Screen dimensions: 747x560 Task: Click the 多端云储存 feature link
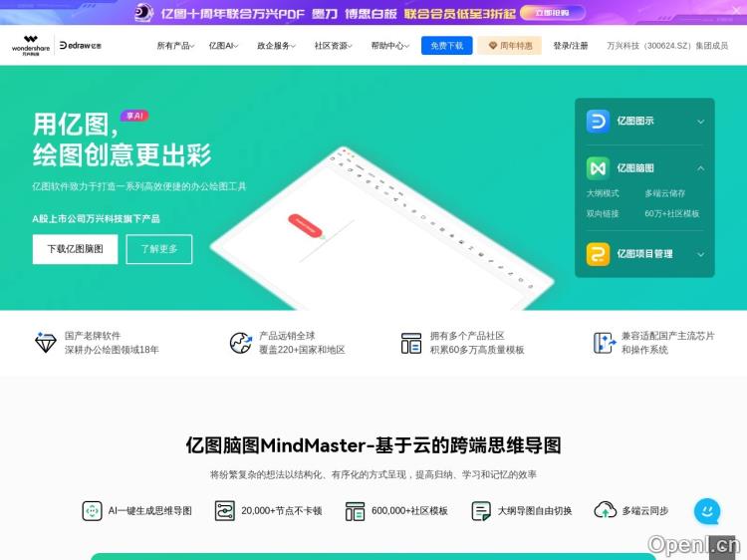(x=665, y=193)
